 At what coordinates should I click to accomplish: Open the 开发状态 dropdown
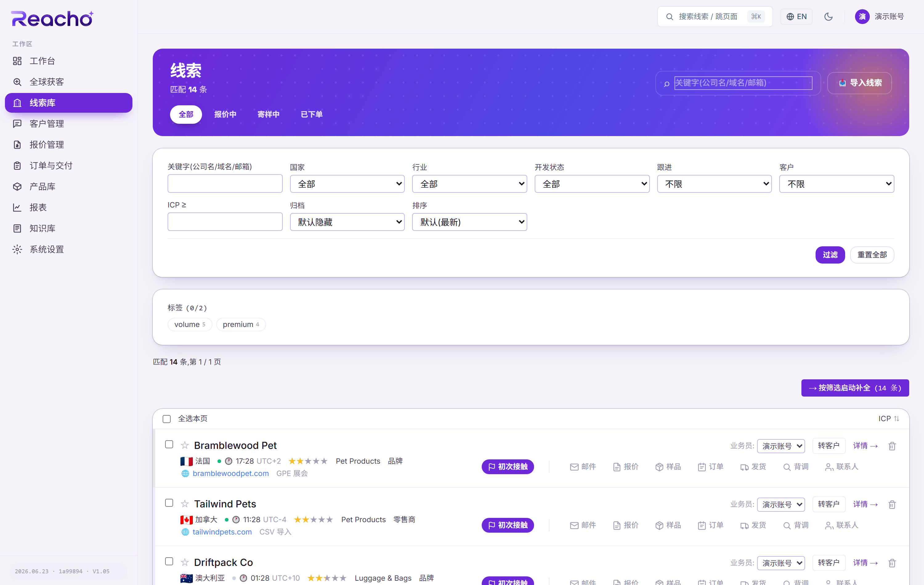(x=592, y=184)
